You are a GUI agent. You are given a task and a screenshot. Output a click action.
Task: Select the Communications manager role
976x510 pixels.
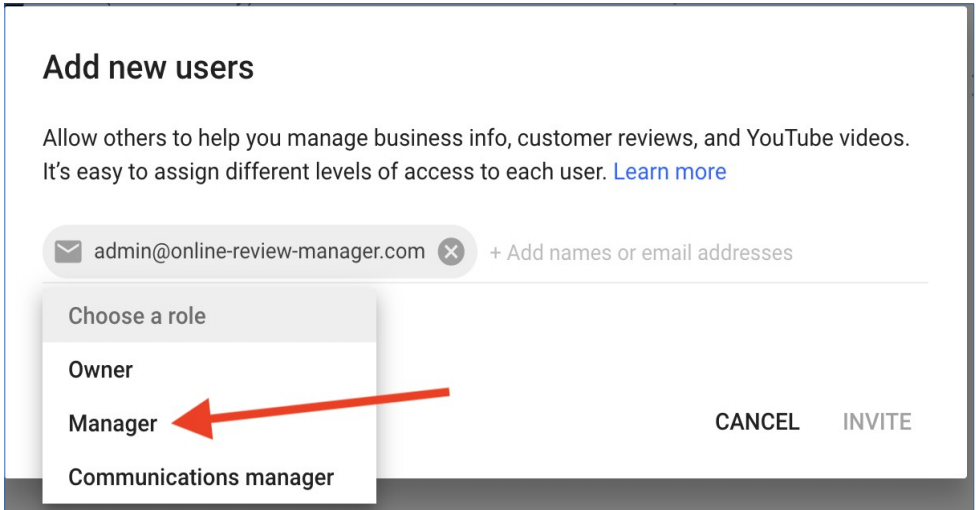tap(201, 478)
